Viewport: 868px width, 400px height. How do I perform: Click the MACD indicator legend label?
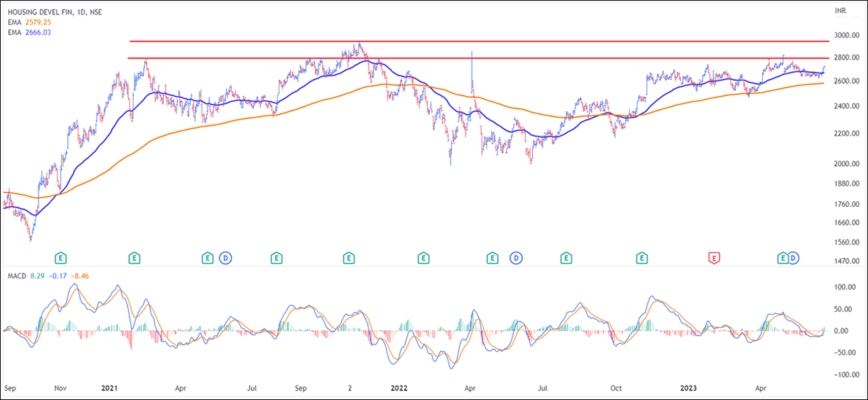coord(16,276)
